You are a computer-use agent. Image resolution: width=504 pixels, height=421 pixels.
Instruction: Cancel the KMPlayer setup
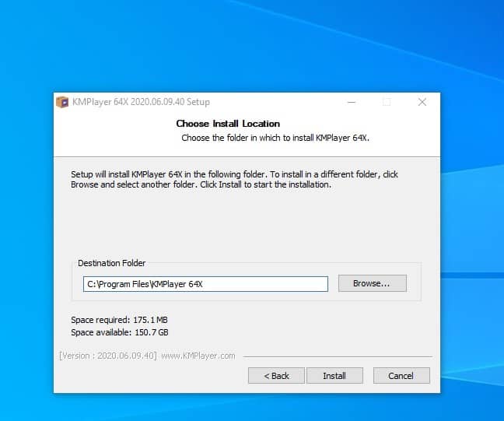401,376
